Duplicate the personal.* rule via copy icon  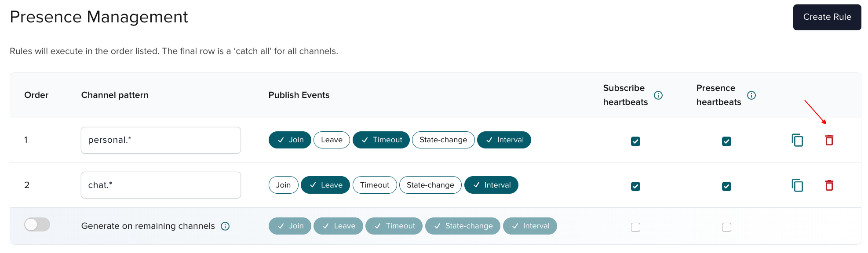tap(797, 140)
